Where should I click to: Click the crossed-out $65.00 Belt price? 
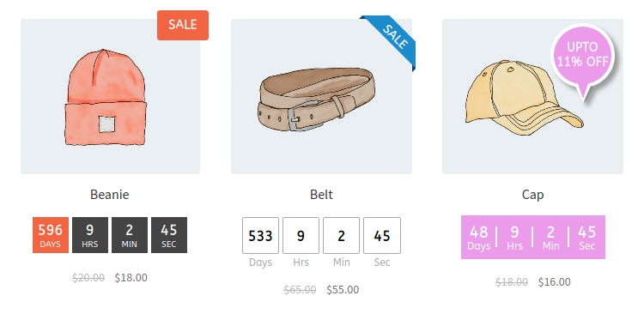click(300, 290)
